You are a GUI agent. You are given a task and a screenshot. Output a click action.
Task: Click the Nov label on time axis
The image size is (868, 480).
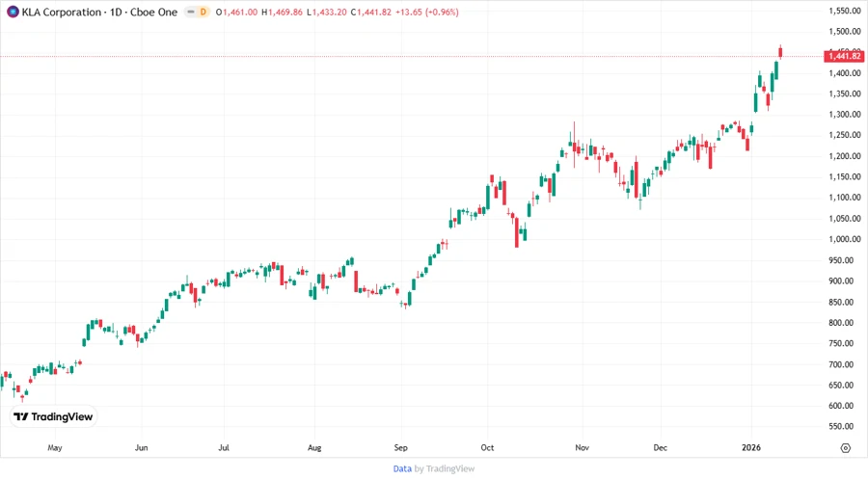pos(582,448)
